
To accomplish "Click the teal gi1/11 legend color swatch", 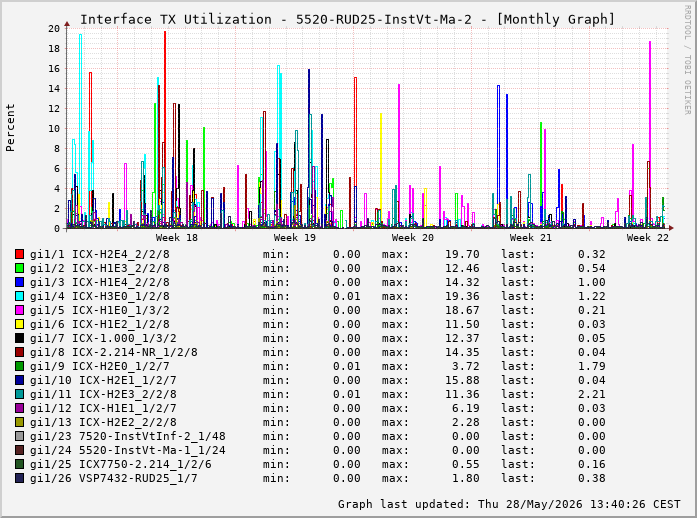I will pyautogui.click(x=19, y=394).
